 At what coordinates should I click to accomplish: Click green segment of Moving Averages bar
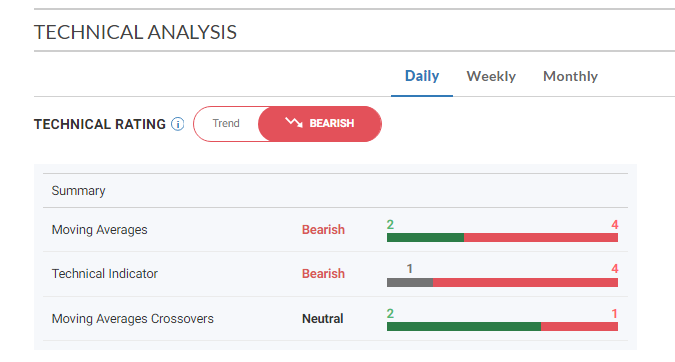[x=425, y=238]
